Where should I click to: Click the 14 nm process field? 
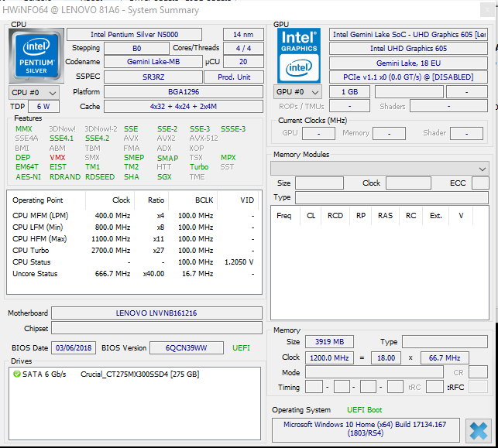243,35
